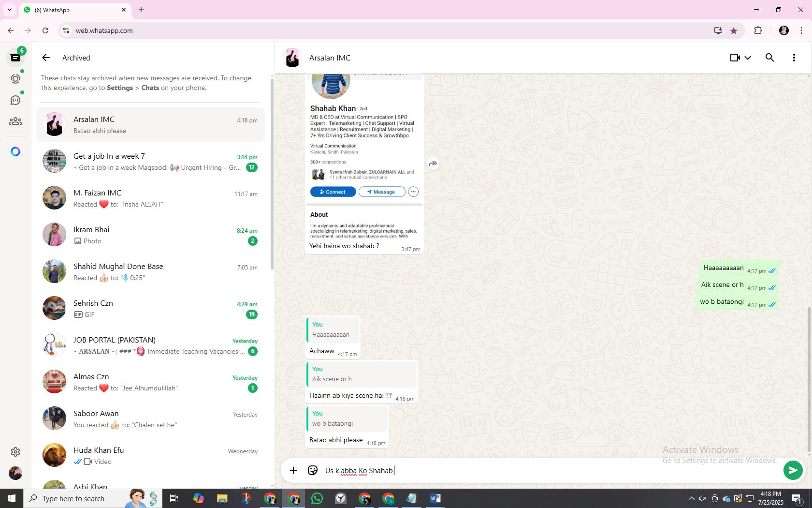This screenshot has width=812, height=508.
Task: Click the address bar URL web.whatsapp.com
Action: tap(104, 30)
